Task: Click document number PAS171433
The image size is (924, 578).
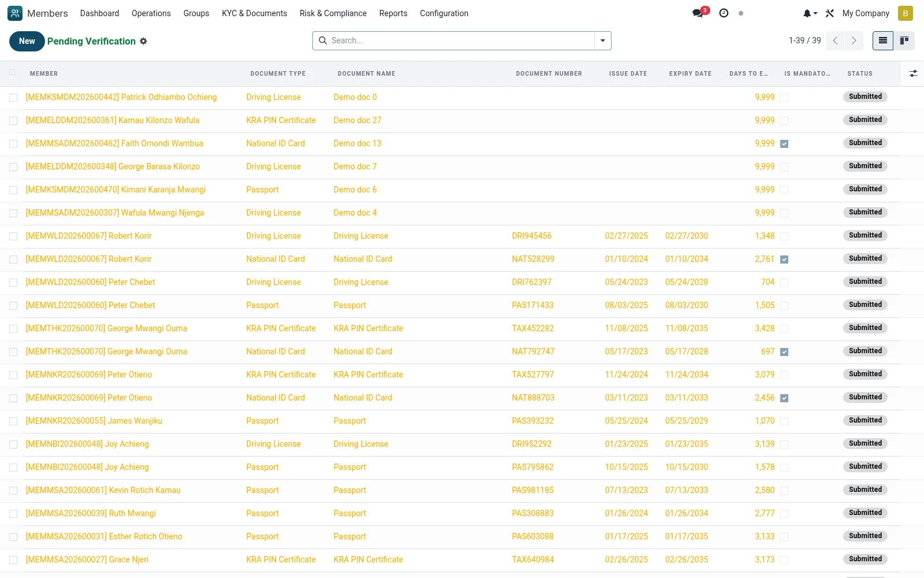Action: (532, 305)
